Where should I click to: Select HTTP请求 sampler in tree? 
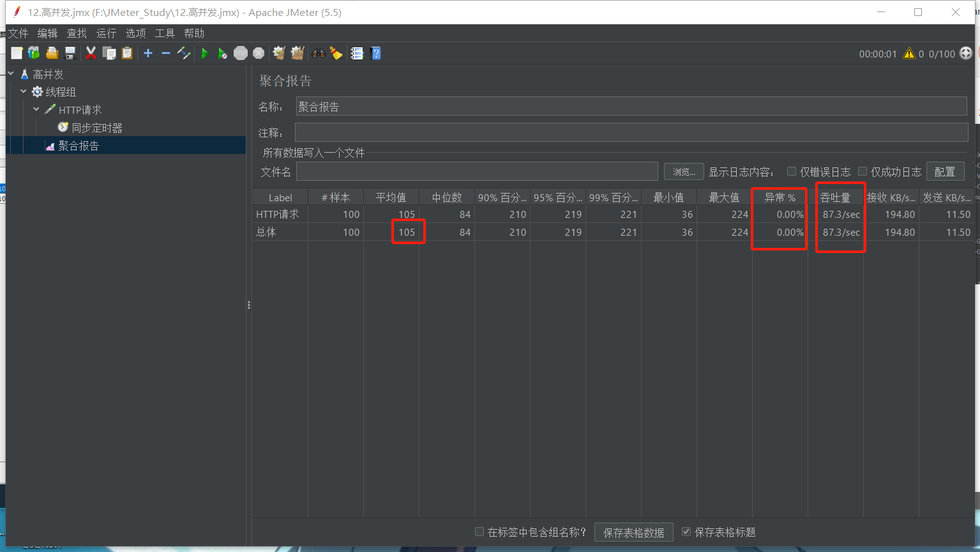click(x=80, y=110)
